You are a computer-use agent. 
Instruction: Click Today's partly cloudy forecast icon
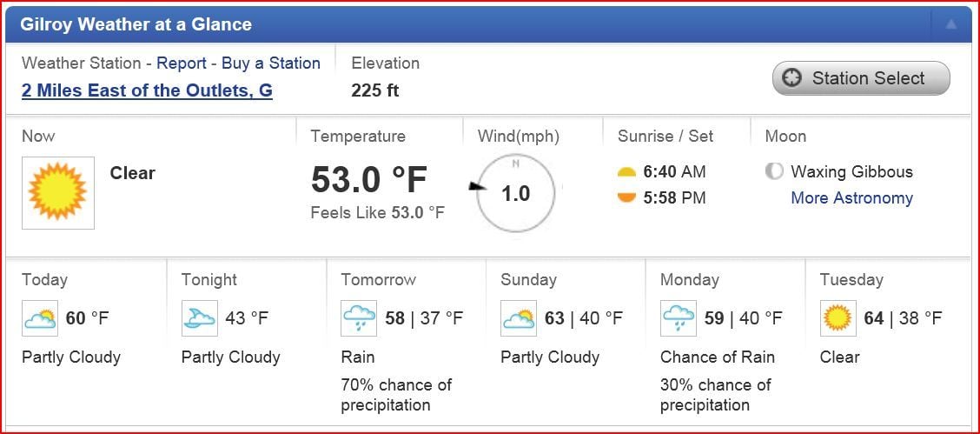(x=40, y=318)
